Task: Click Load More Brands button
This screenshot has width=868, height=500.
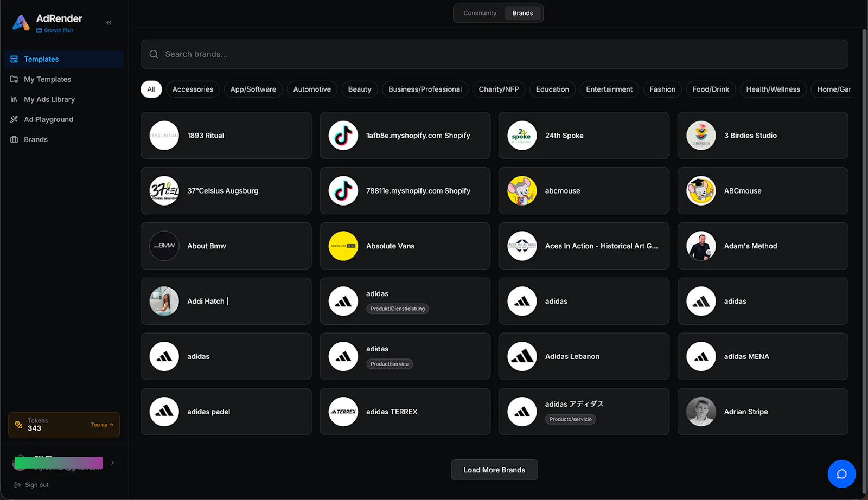Action: pyautogui.click(x=494, y=470)
